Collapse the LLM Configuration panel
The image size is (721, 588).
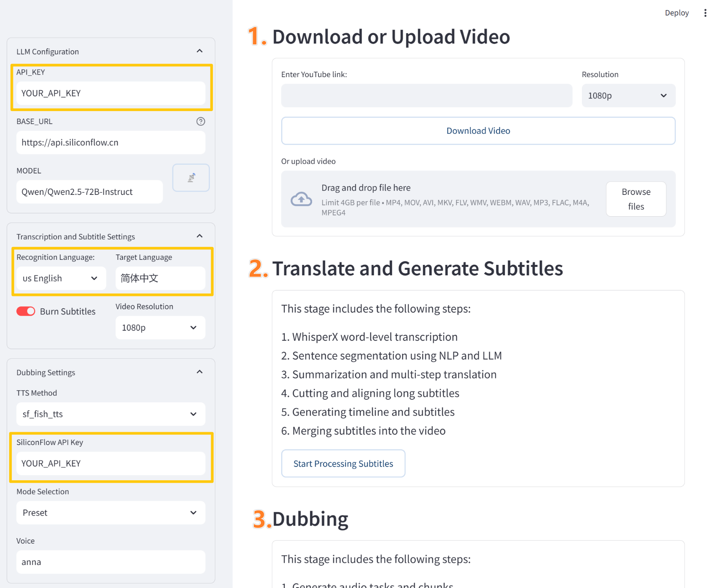click(x=200, y=51)
